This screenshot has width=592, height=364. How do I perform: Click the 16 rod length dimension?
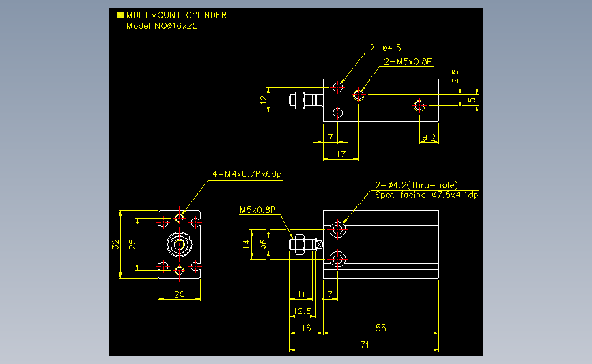[x=306, y=328]
